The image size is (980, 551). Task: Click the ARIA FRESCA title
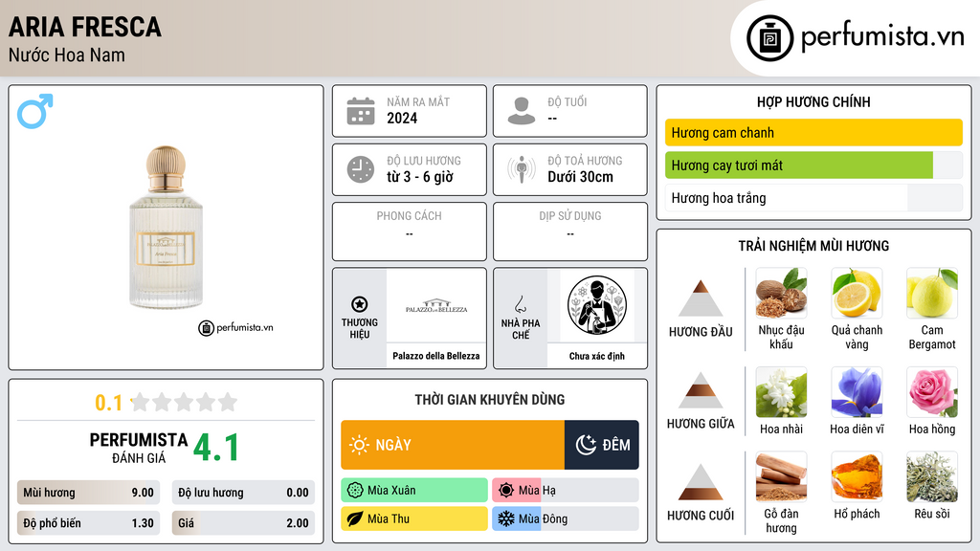click(x=85, y=27)
